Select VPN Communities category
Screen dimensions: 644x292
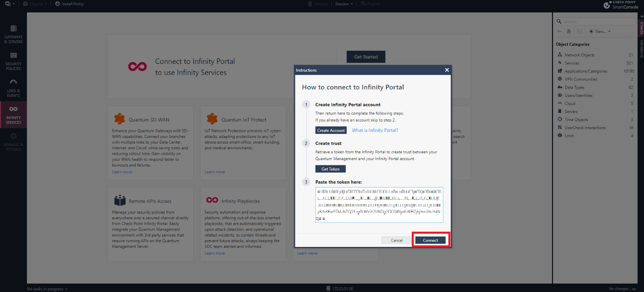(x=595, y=79)
